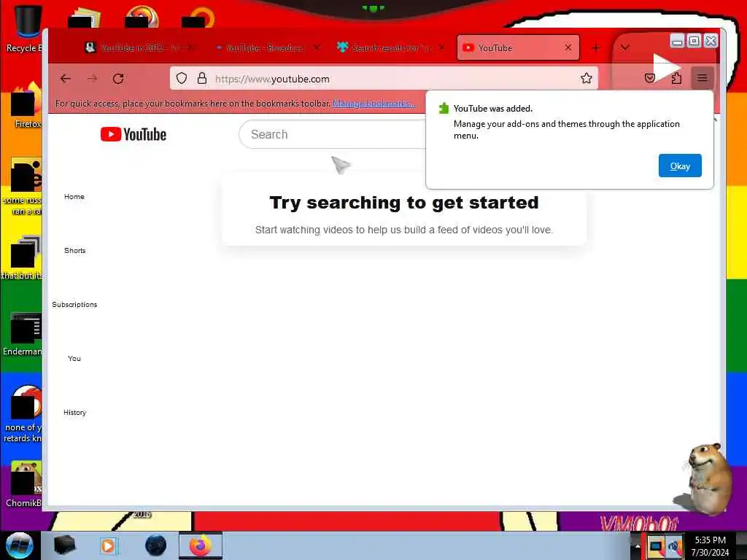Open the tracking protection shield icon
This screenshot has height=560, width=747.
click(182, 79)
